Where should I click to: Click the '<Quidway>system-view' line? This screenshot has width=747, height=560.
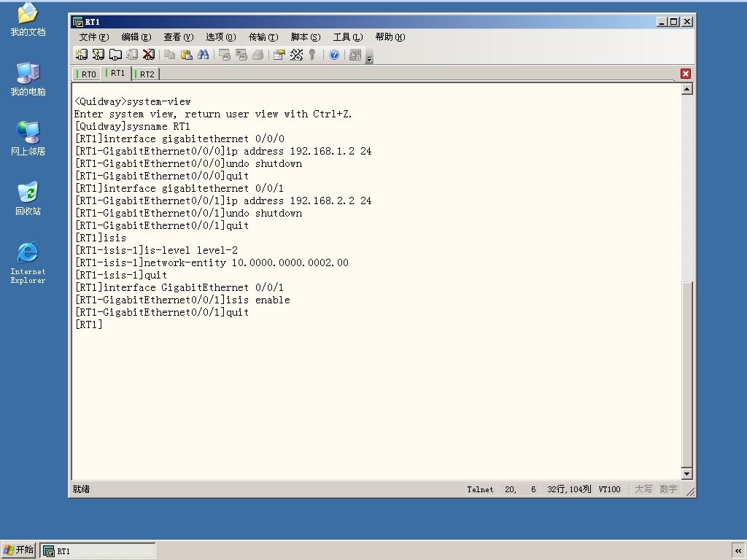[133, 102]
